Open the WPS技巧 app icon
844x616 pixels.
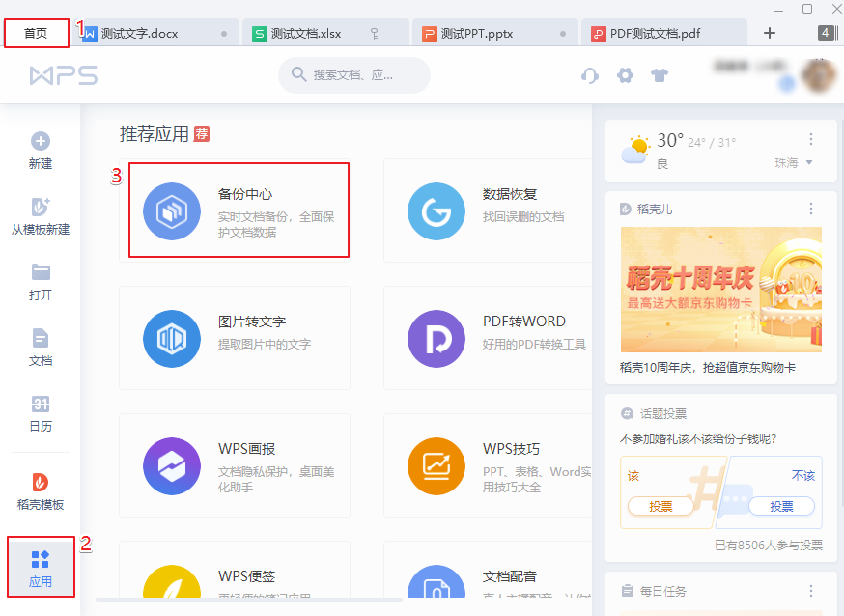point(436,466)
